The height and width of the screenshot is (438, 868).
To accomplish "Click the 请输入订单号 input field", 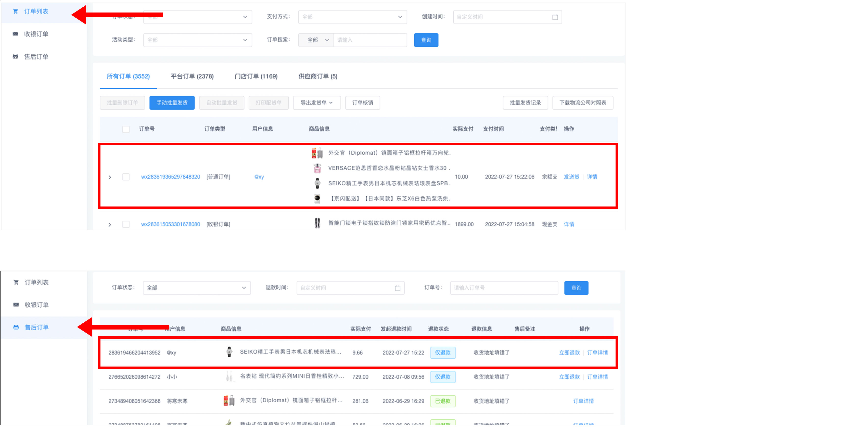I will click(504, 288).
